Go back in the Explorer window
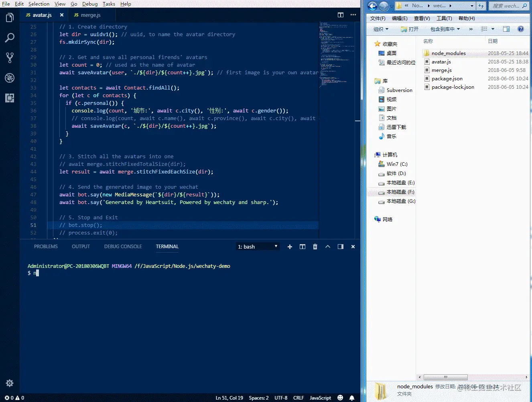 tap(372, 6)
